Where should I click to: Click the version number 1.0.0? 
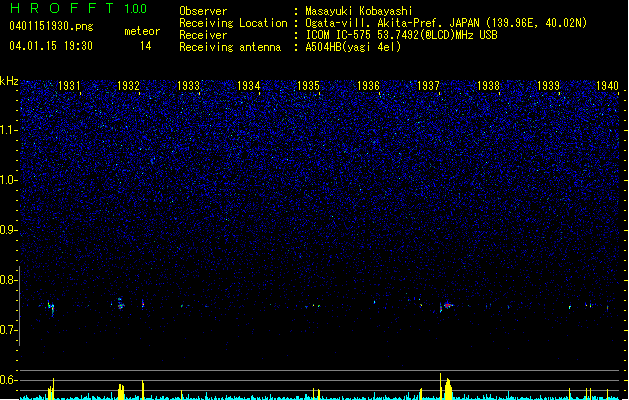pos(135,9)
